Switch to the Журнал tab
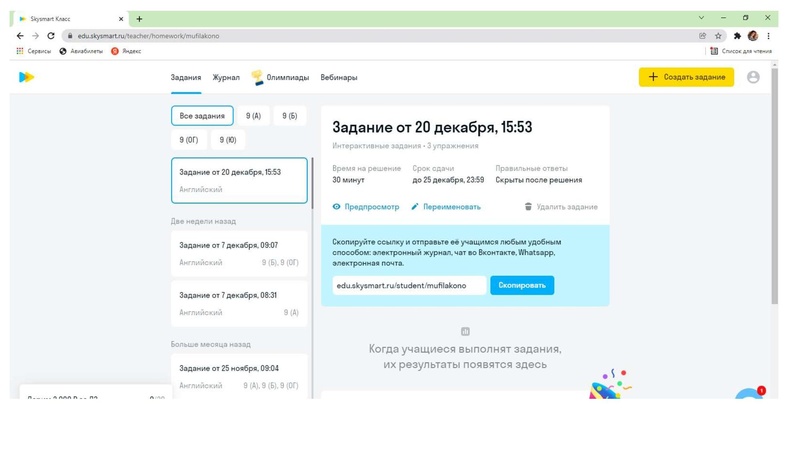Image resolution: width=800 pixels, height=450 pixels. (226, 78)
